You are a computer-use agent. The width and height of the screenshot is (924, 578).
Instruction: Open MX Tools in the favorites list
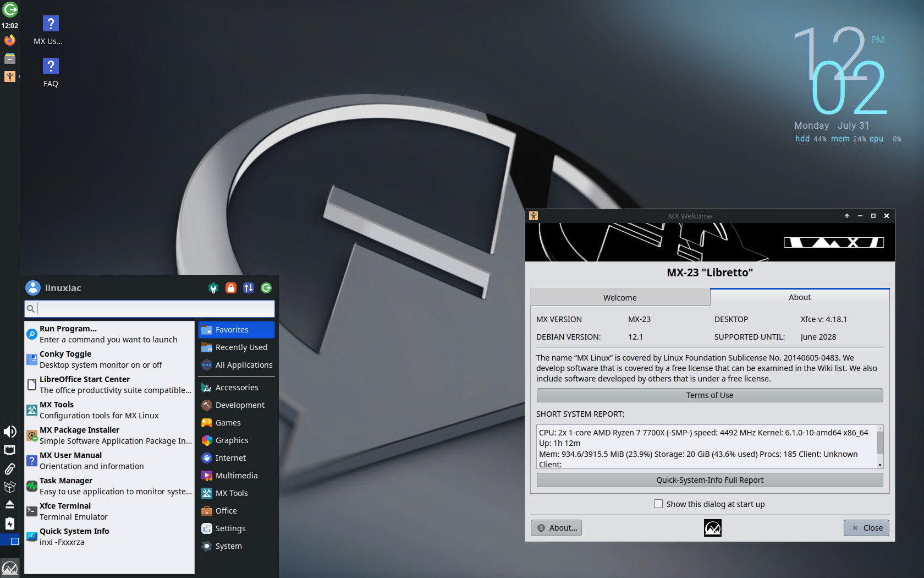tap(109, 410)
